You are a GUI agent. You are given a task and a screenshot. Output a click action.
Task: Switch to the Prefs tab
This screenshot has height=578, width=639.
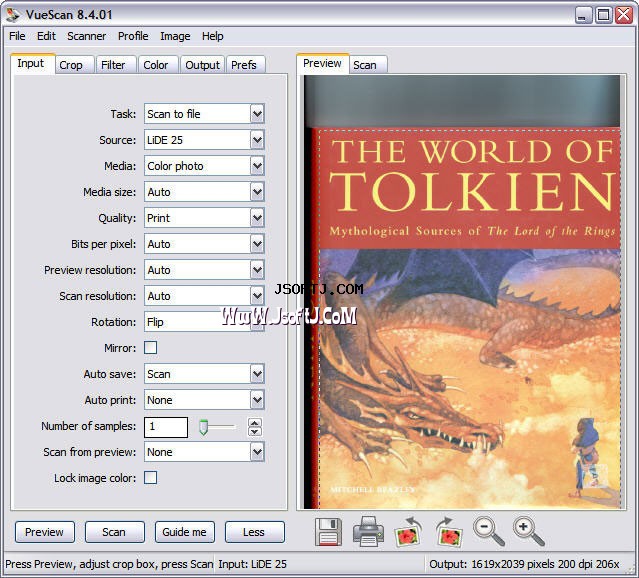[245, 65]
